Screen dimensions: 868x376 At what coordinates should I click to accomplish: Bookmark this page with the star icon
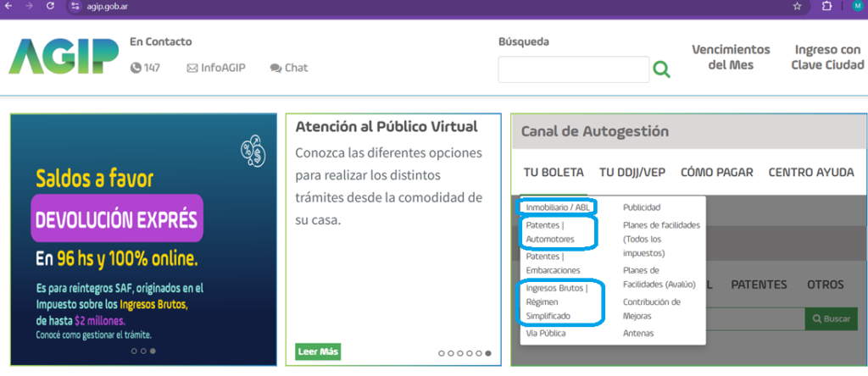point(797,6)
